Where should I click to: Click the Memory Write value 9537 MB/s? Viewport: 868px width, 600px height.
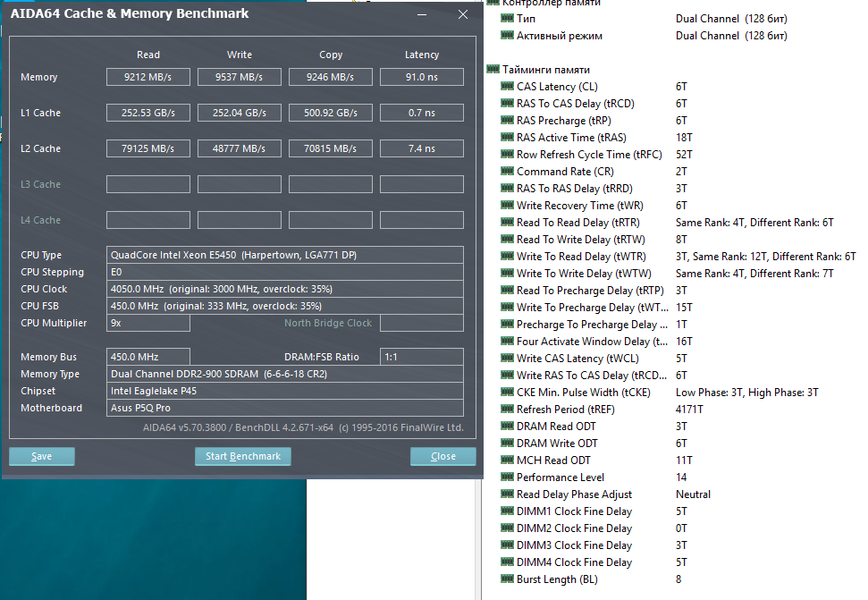(x=240, y=77)
